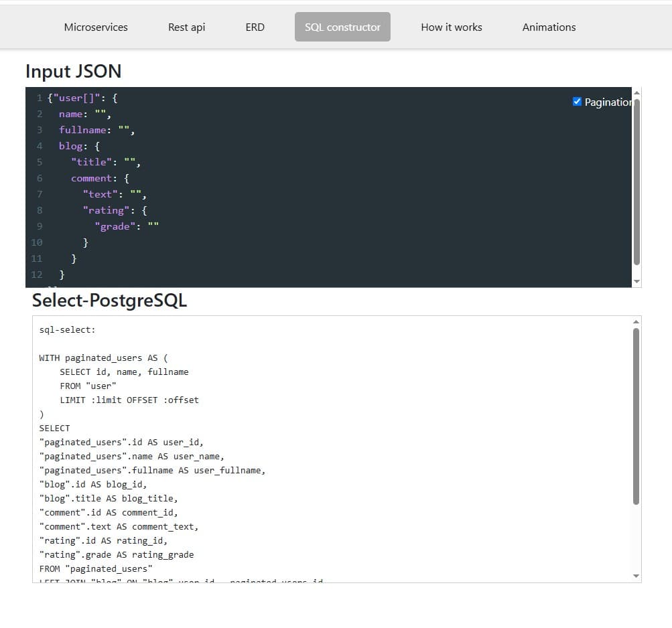Click the "comment".id AS comment_id line
672x628 pixels.
tap(109, 513)
